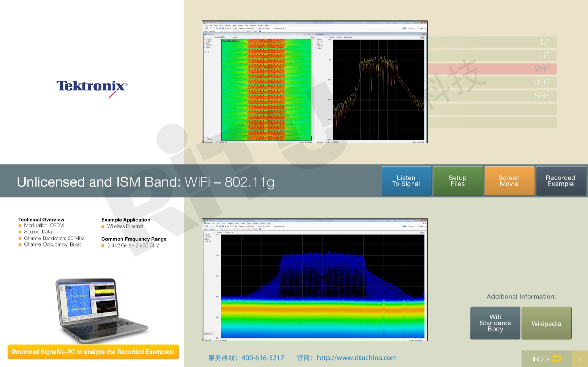
Task: Open the www.rituchina.com website link
Action: (356, 358)
